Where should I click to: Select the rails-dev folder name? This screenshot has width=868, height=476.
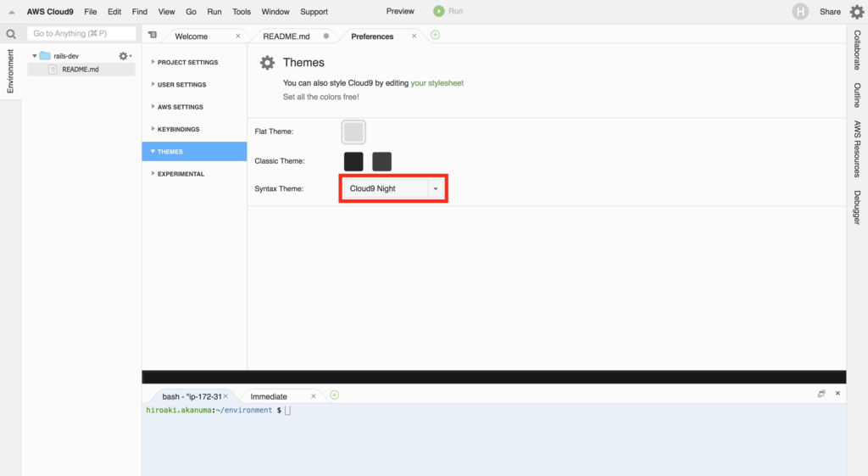[x=66, y=56]
